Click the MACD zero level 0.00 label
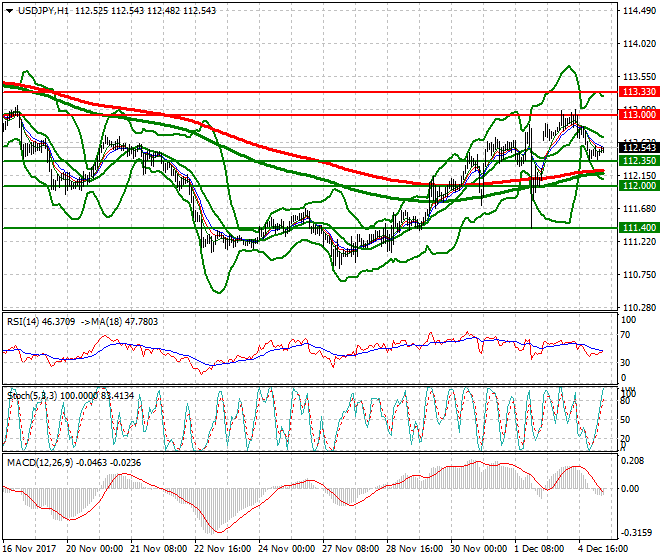The height and width of the screenshot is (560, 660). [631, 489]
